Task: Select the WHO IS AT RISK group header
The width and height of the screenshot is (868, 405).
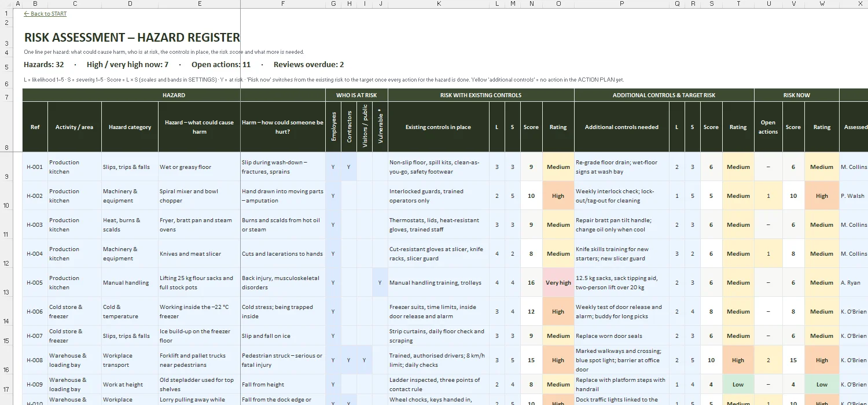Action: tap(356, 95)
